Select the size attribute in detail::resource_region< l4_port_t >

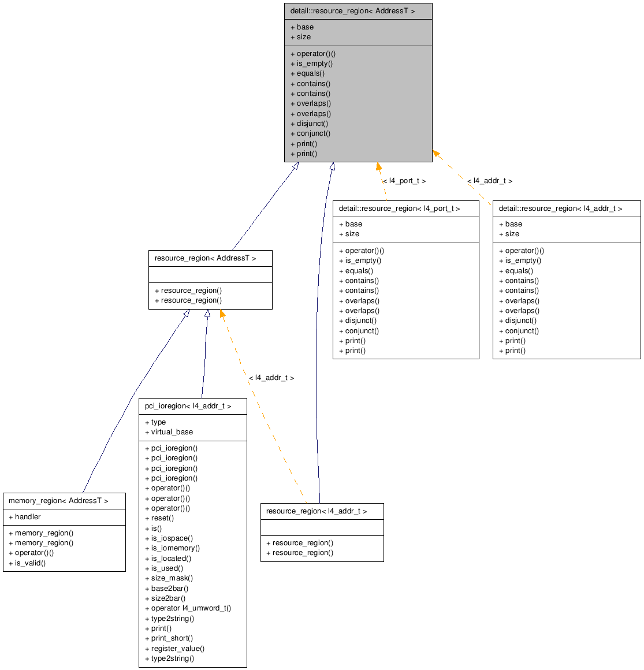(345, 234)
